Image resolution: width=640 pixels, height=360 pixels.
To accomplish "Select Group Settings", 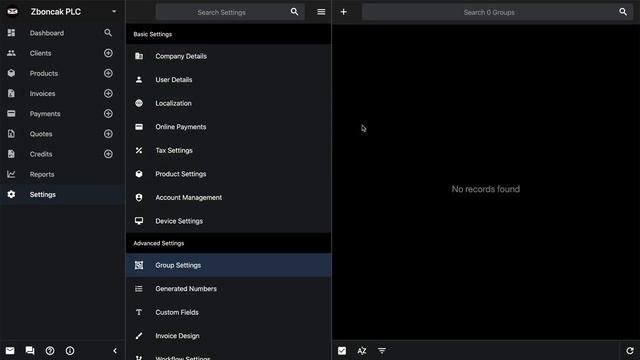I will 229,265.
